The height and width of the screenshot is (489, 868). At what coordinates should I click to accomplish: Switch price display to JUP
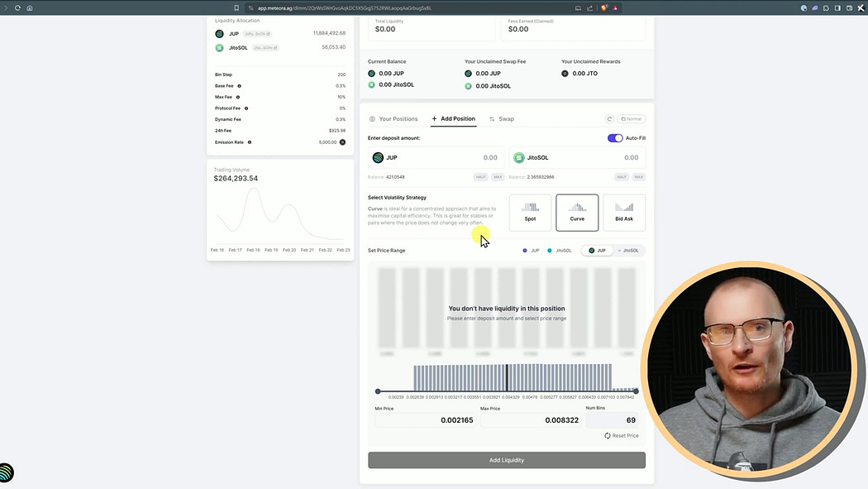[x=598, y=251]
